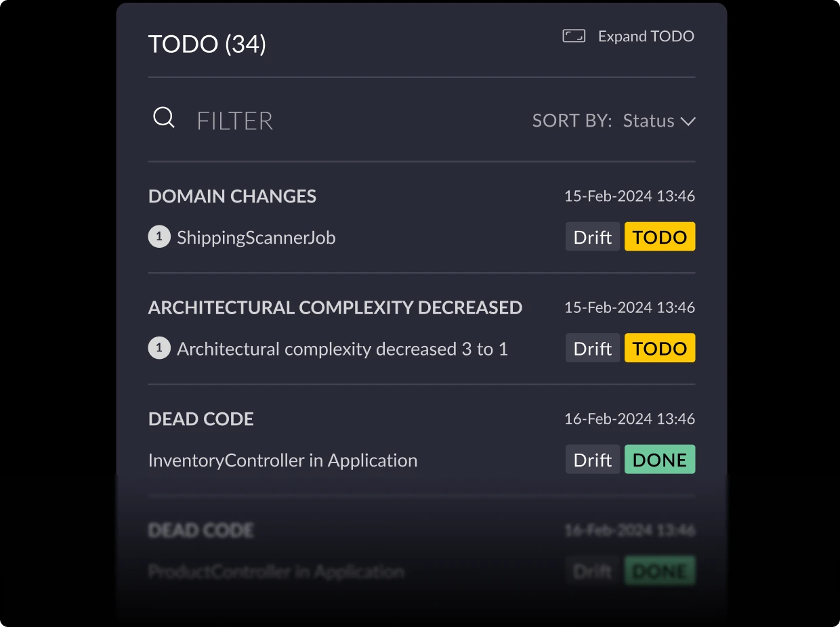Image resolution: width=840 pixels, height=627 pixels.
Task: Click the Expand TODO link text
Action: pos(646,36)
